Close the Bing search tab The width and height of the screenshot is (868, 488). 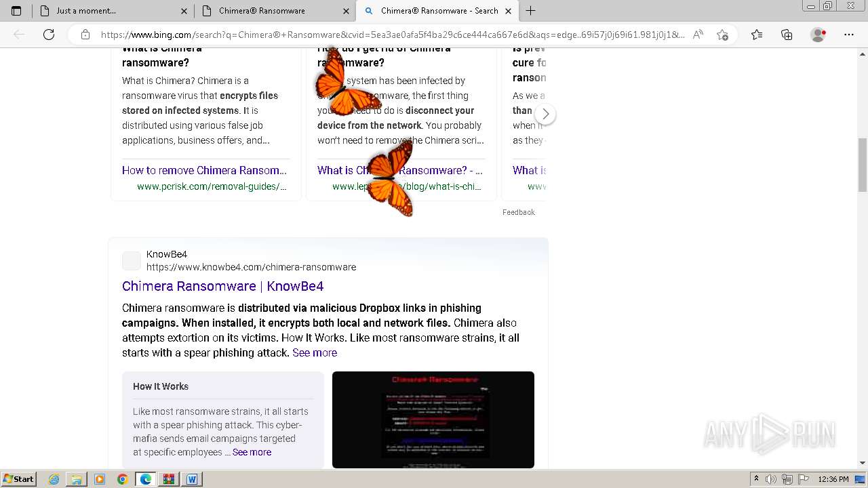(508, 11)
